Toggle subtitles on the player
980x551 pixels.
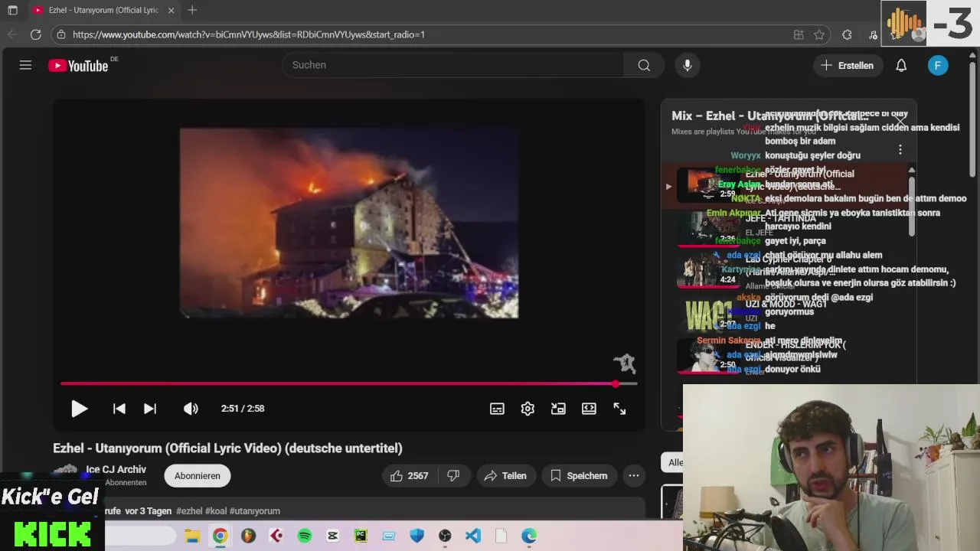(497, 409)
